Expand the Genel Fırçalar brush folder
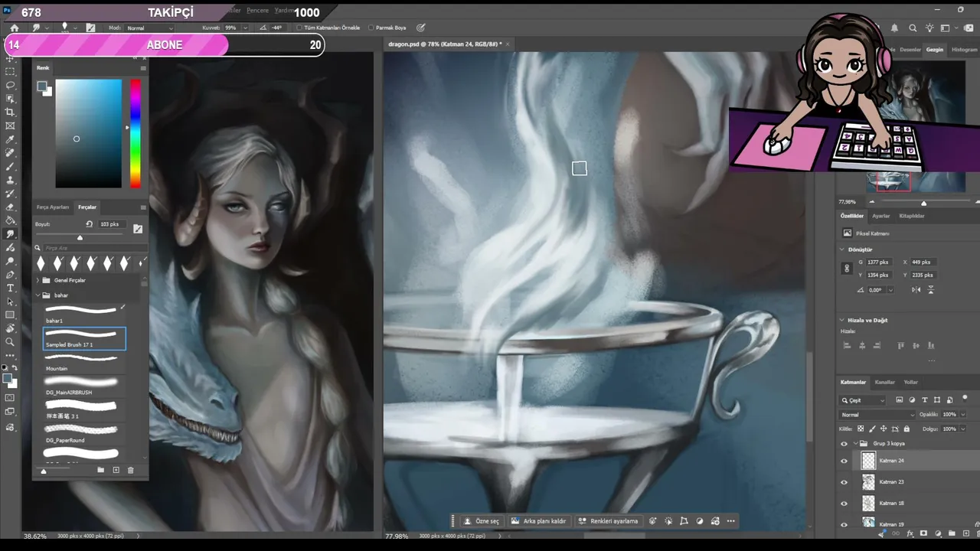The height and width of the screenshot is (551, 980). pyautogui.click(x=38, y=280)
